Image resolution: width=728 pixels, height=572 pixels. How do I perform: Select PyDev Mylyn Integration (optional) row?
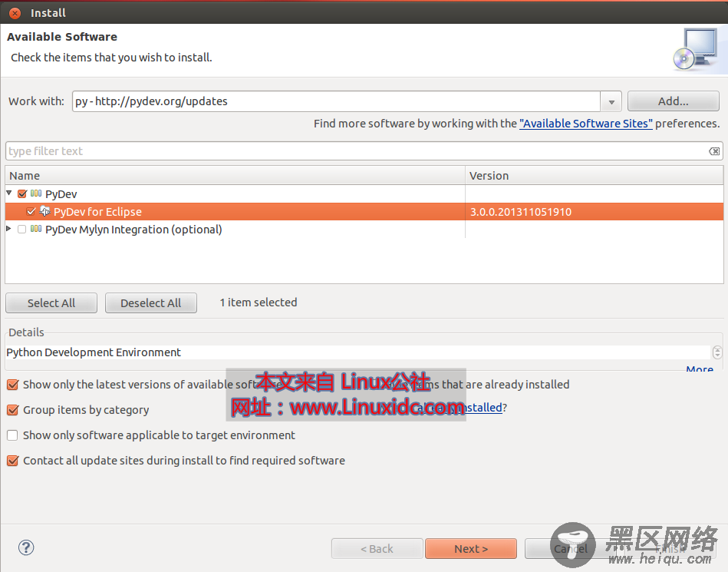[x=133, y=230]
